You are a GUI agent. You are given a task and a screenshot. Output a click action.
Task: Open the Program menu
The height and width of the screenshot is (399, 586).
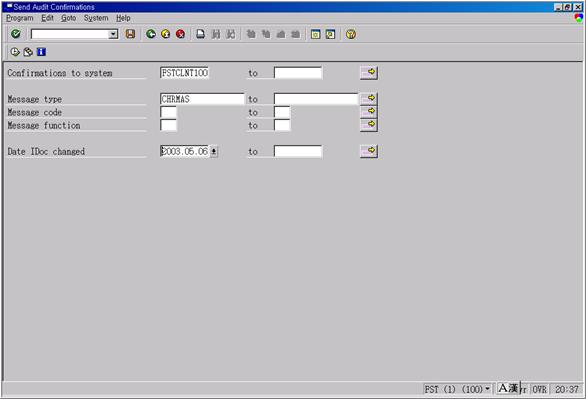20,18
